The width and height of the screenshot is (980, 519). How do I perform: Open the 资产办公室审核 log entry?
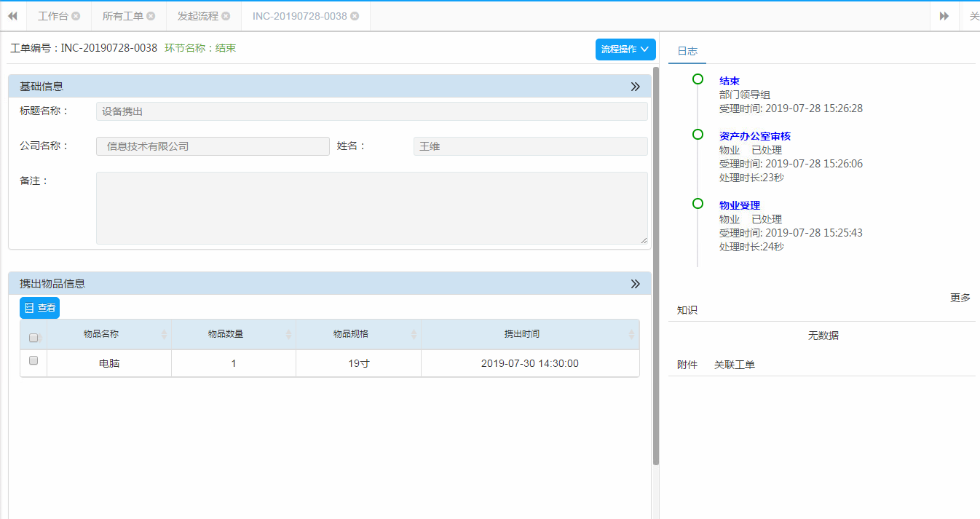(x=754, y=136)
